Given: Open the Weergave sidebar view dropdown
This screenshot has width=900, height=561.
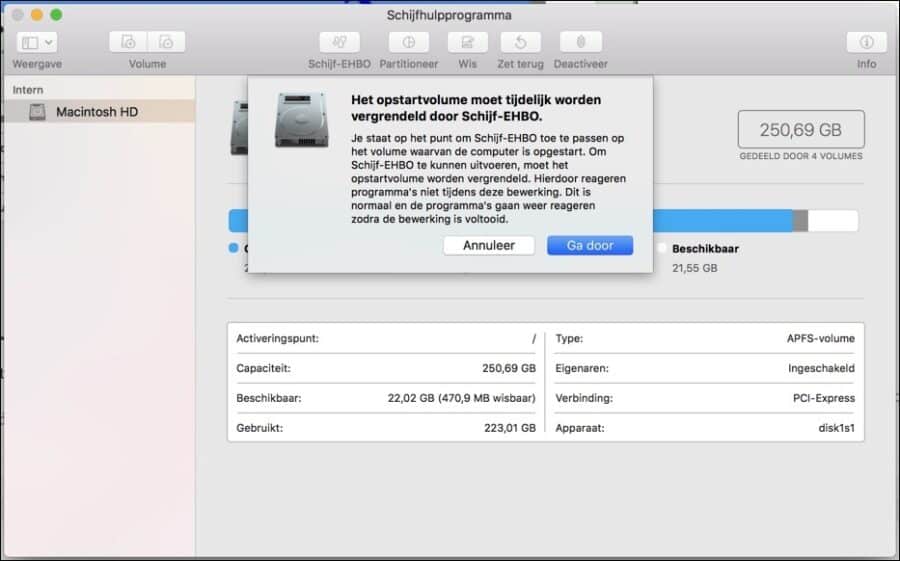Looking at the screenshot, I should (37, 42).
